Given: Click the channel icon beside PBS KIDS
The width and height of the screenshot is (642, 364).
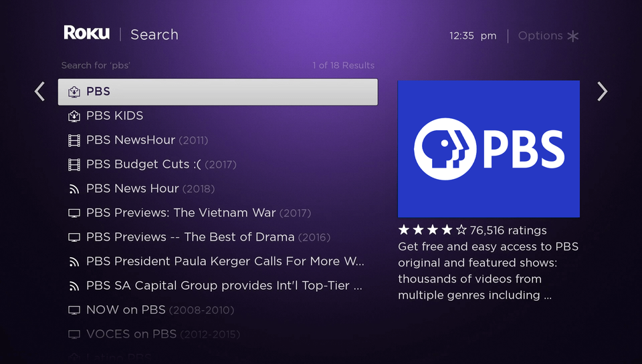Looking at the screenshot, I should (74, 116).
